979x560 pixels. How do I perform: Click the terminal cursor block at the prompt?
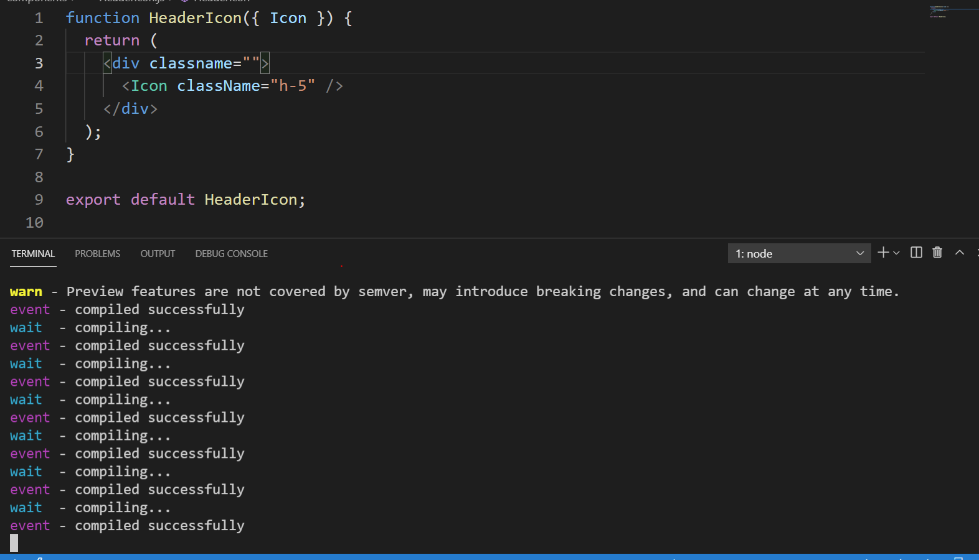(14, 543)
